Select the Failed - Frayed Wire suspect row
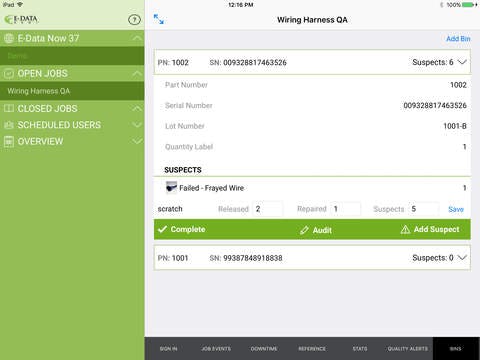Screen dimensions: 480x360 click(312, 188)
